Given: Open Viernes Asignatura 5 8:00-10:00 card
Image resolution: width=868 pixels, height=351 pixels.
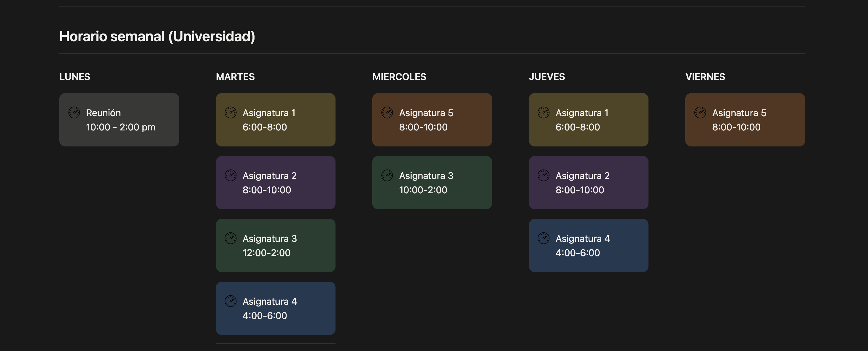Looking at the screenshot, I should click(745, 119).
